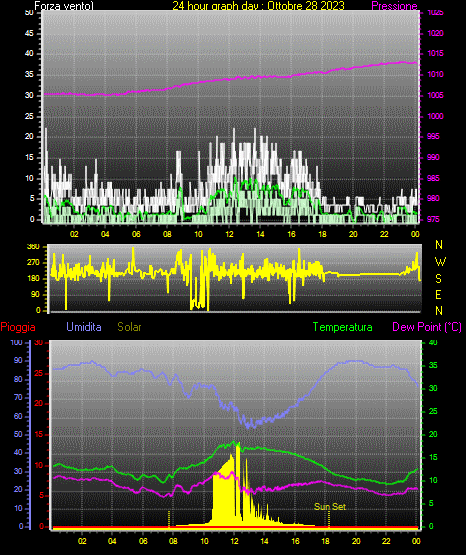Viewport: 466px width, 555px height.
Task: Click the yellow solar radiation peak near noon
Action: pyautogui.click(x=238, y=481)
